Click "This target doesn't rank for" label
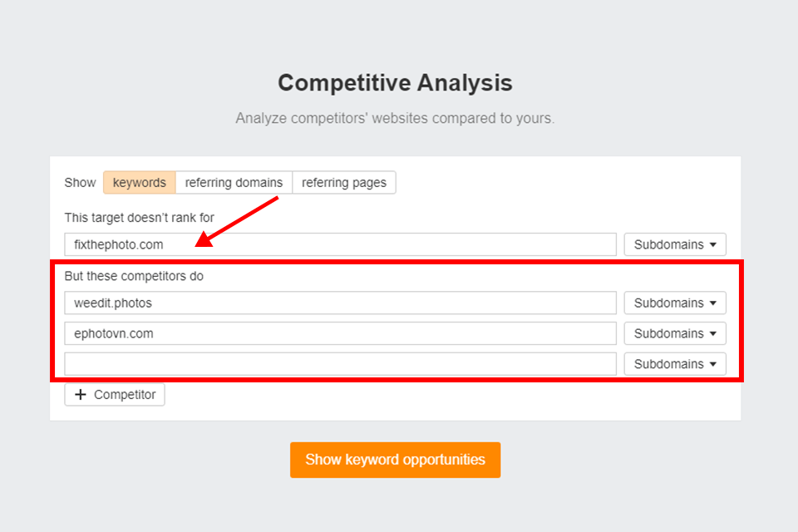Screen dimensions: 798x532 (x=140, y=218)
